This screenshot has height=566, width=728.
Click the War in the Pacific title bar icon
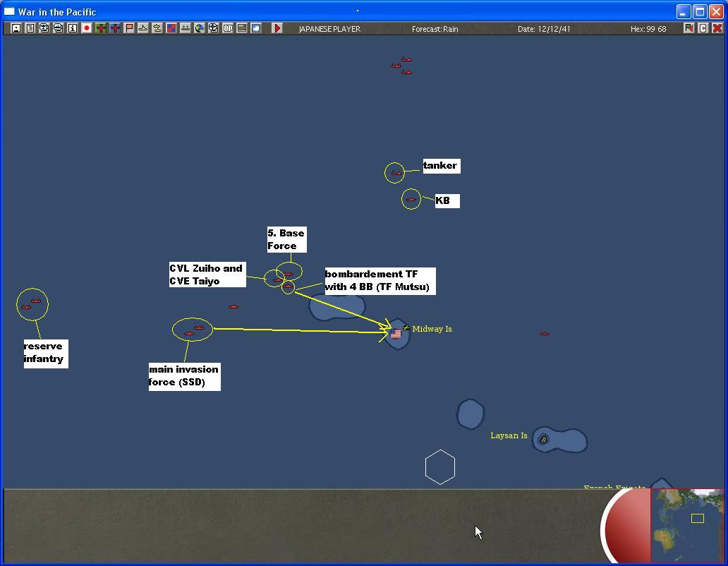9,11
